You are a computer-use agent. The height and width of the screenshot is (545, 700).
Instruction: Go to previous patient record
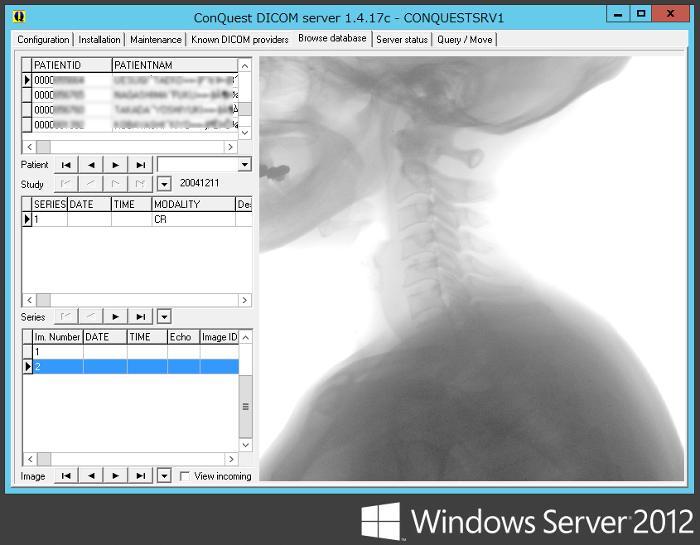point(91,165)
